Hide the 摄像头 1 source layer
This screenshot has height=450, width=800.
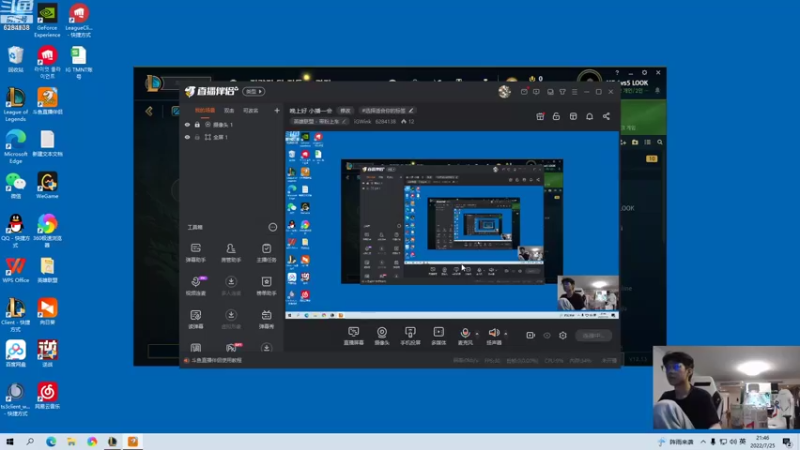coord(187,124)
